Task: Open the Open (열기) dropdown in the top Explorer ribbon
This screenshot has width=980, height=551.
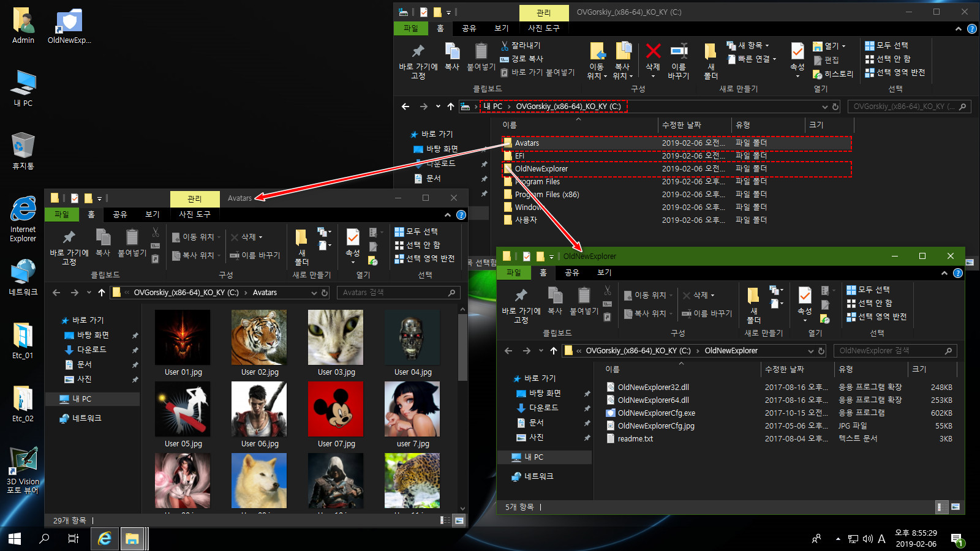Action: (x=829, y=46)
